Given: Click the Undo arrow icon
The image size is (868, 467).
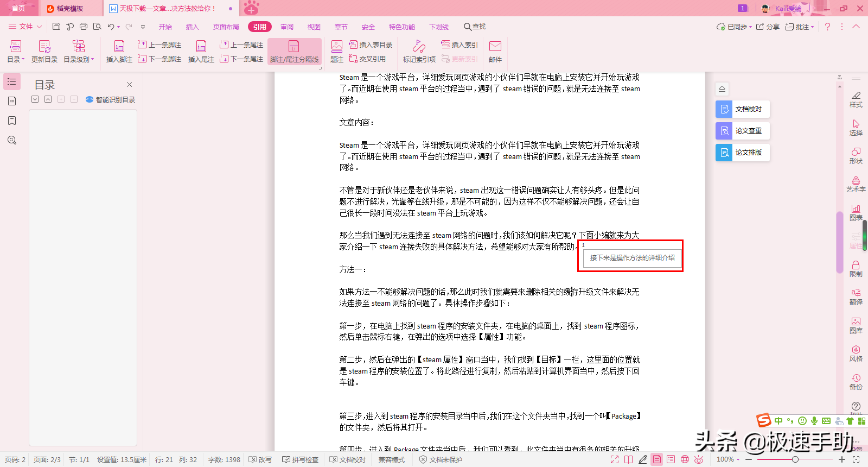Looking at the screenshot, I should click(111, 27).
